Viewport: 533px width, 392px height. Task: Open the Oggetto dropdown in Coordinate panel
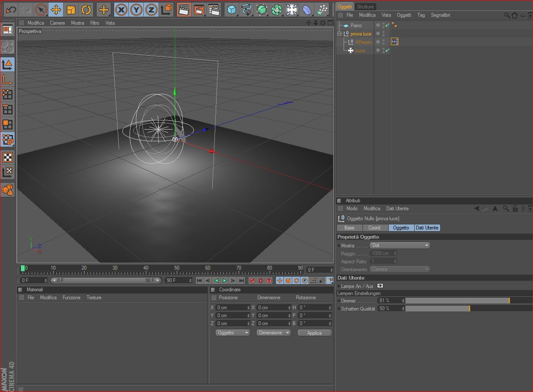coord(233,333)
